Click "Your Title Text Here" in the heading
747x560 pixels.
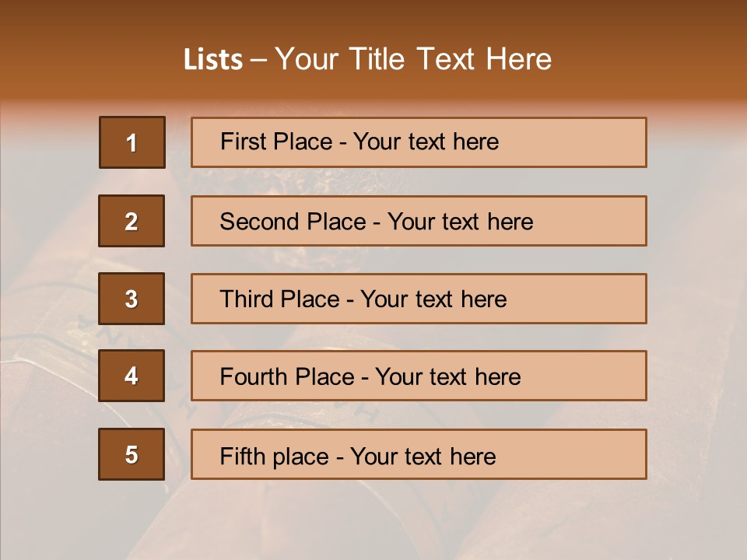pyautogui.click(x=413, y=60)
